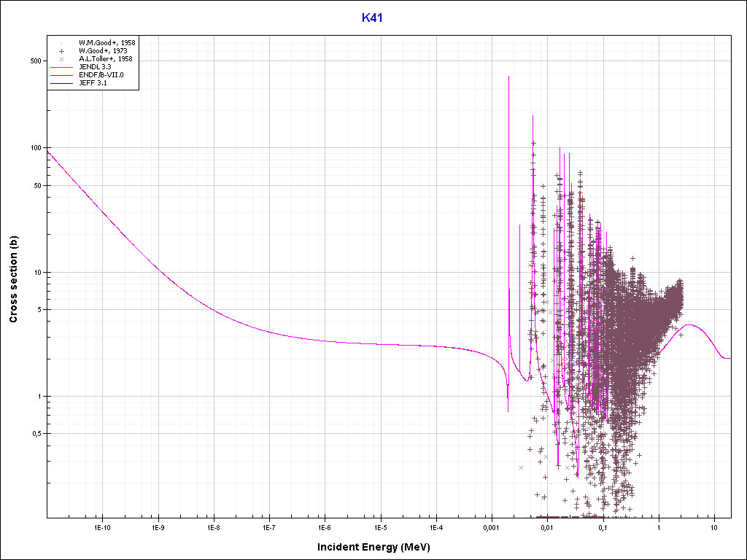This screenshot has height=560, width=747.
Task: Click the plus marker for W.Good+, 1973
Action: pos(62,51)
